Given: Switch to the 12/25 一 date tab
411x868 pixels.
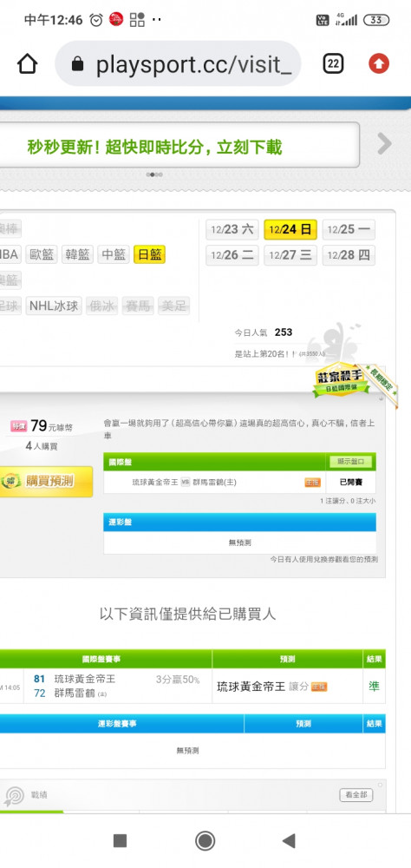Looking at the screenshot, I should click(349, 230).
